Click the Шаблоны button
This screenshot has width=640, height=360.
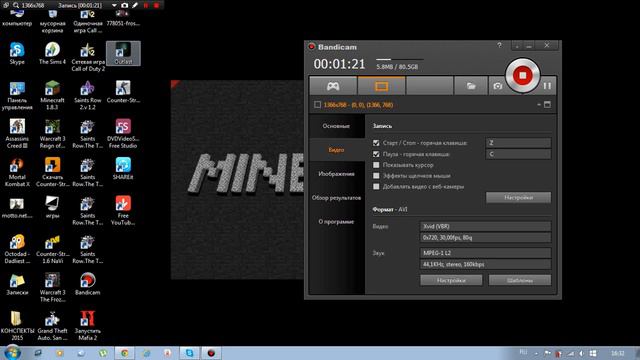tap(520, 280)
